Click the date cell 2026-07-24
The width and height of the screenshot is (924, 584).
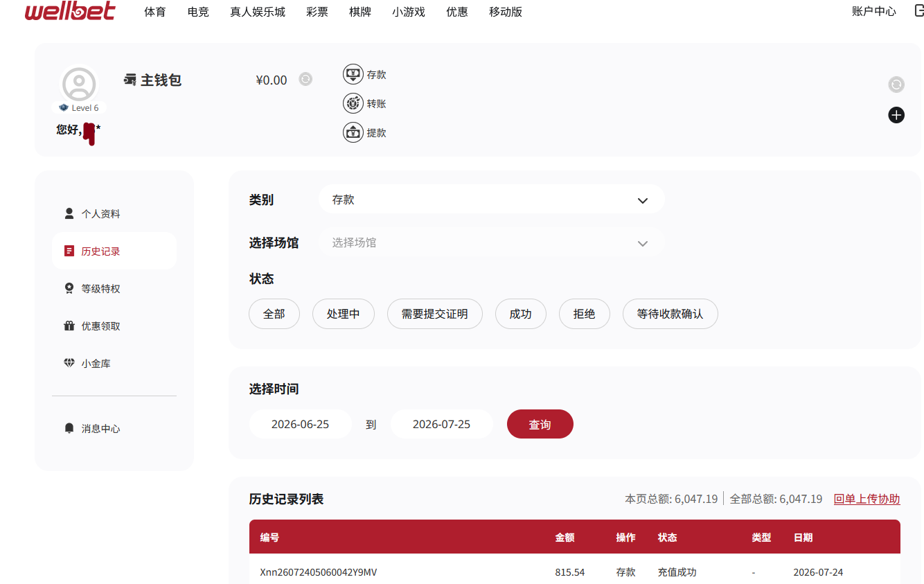[819, 572]
